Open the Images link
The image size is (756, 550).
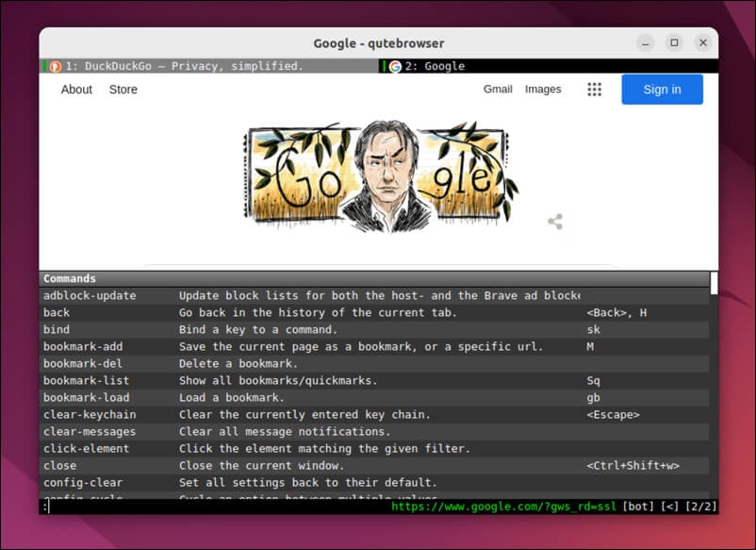click(x=543, y=90)
